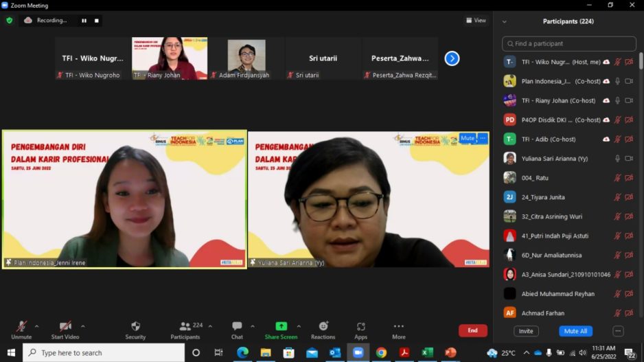Click the End meeting button
Viewport: 644px width, 362px height.
[x=473, y=330]
